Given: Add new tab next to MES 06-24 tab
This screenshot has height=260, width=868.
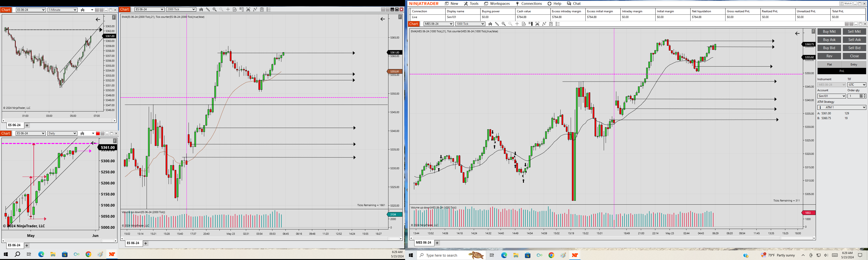Looking at the screenshot, I should click(x=437, y=242).
